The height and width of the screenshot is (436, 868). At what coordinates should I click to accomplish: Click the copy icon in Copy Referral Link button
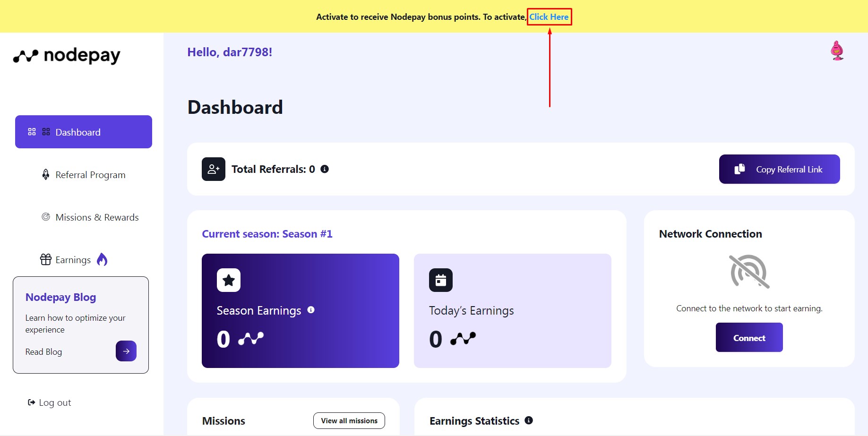(x=740, y=169)
